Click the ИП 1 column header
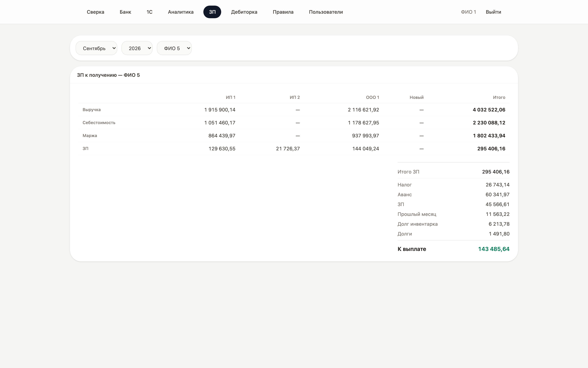This screenshot has width=588, height=368. tap(231, 97)
